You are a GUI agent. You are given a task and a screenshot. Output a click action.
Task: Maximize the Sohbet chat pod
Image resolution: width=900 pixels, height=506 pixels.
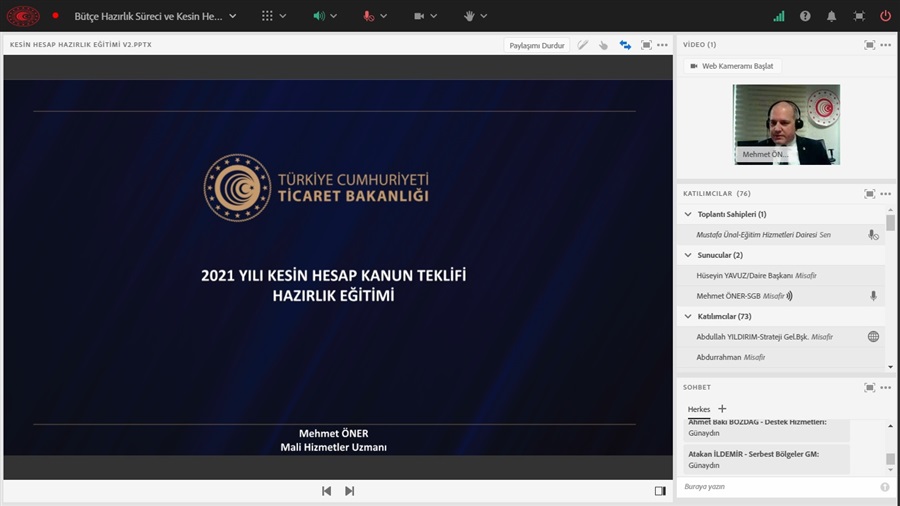click(870, 388)
